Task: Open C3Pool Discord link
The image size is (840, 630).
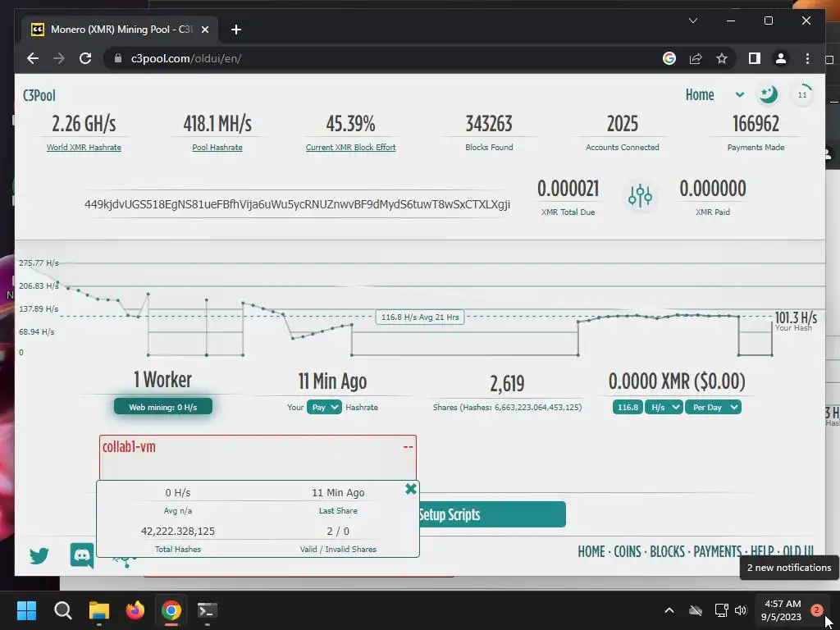Action: tap(82, 555)
